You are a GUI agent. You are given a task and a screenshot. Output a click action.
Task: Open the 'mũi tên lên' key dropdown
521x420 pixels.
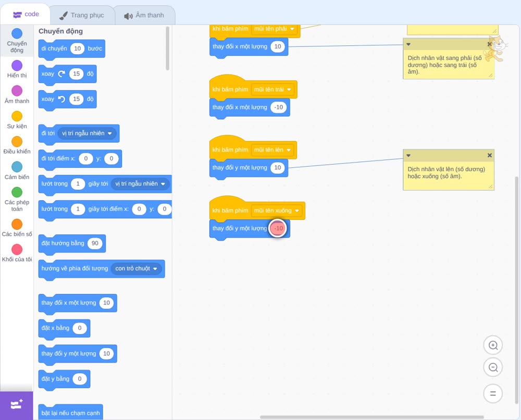272,150
